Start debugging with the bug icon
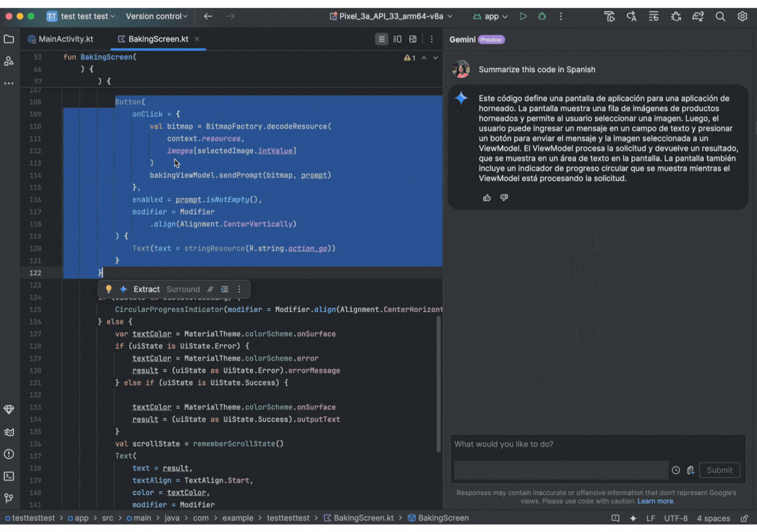Image resolution: width=757 pixels, height=532 pixels. tap(542, 16)
